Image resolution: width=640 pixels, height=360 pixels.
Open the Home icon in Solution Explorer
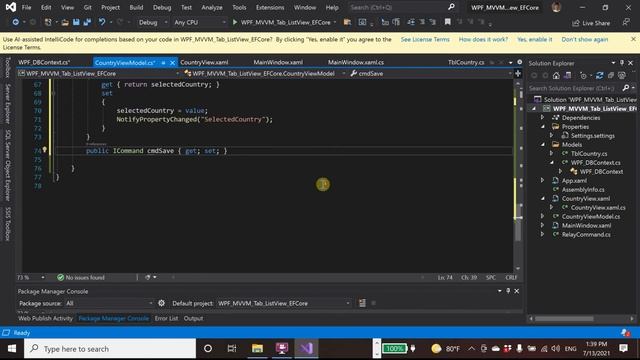pos(556,76)
